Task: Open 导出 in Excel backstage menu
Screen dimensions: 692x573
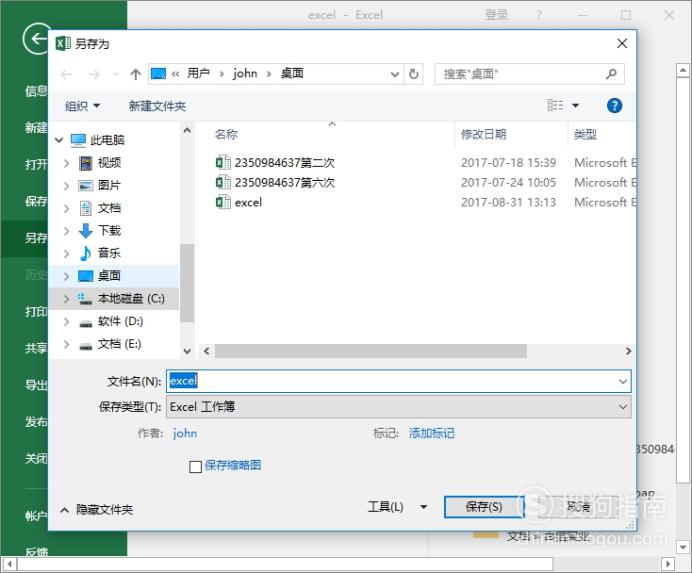Action: [x=36, y=385]
